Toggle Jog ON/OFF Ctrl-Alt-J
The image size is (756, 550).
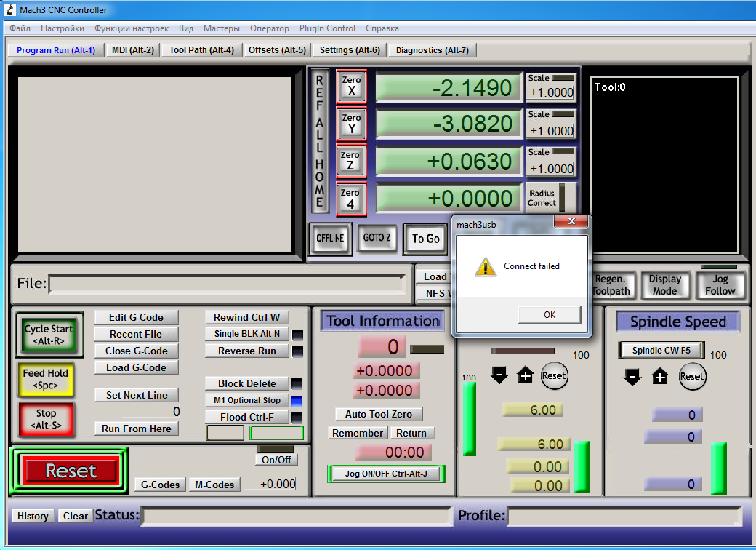coord(386,474)
